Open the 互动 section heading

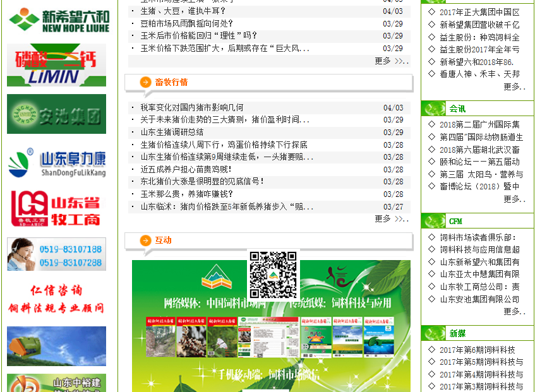point(163,241)
